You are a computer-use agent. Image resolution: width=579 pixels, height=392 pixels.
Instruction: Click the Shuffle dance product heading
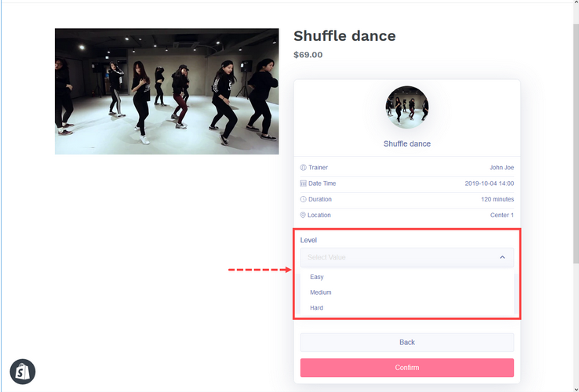(344, 36)
